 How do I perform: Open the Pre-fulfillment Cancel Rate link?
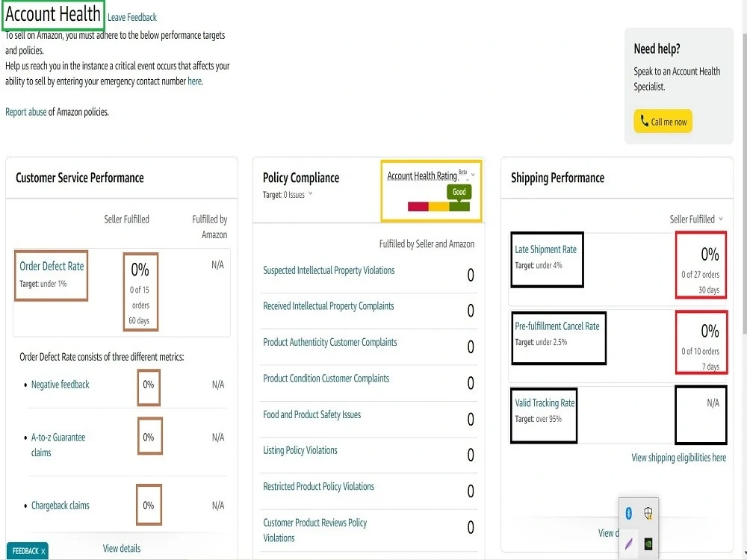557,326
